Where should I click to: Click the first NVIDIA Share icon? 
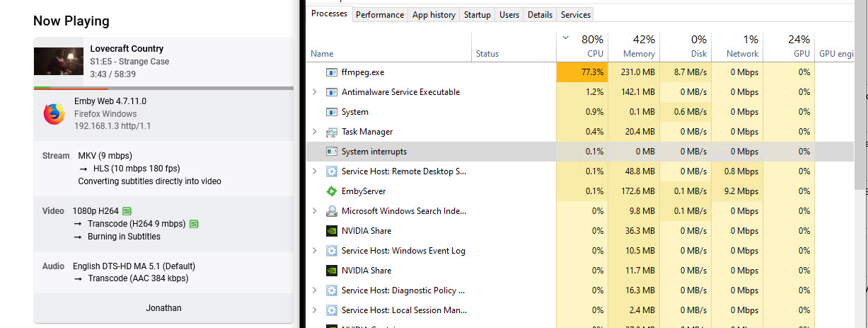tap(331, 231)
